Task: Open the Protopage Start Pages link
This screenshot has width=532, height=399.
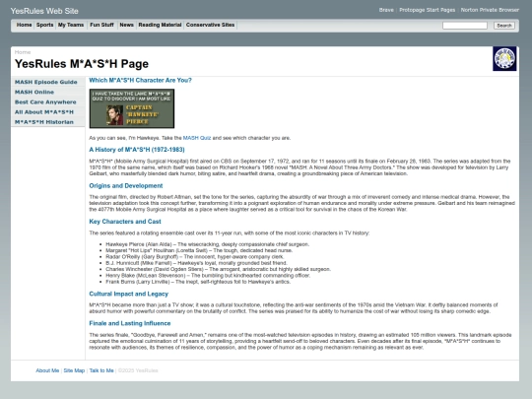Action: [428, 10]
